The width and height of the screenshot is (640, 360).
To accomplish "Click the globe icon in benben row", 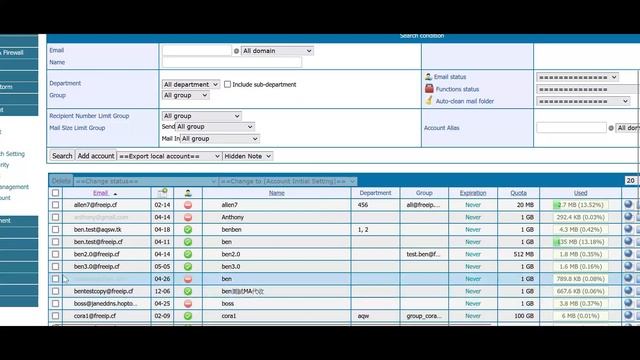I will (628, 229).
